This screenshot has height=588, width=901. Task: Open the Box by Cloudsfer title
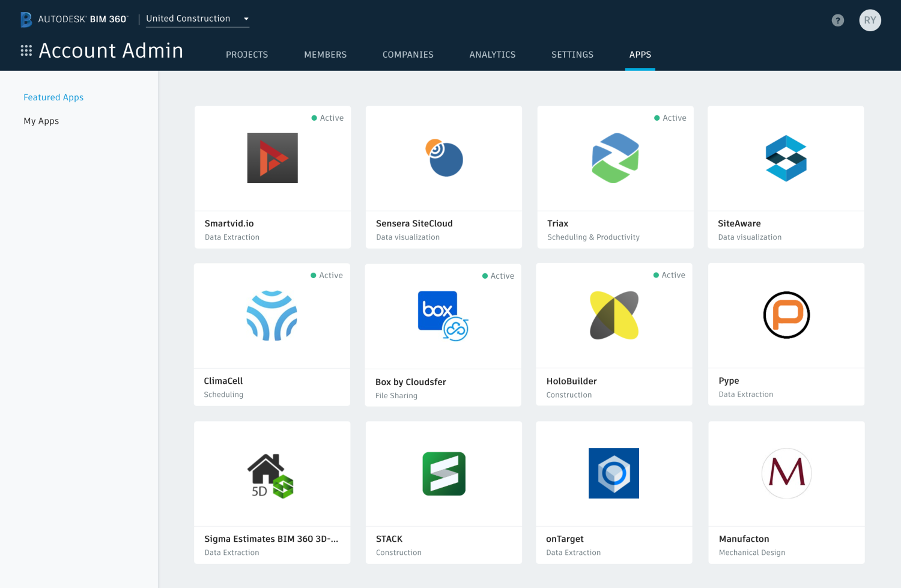click(x=411, y=382)
